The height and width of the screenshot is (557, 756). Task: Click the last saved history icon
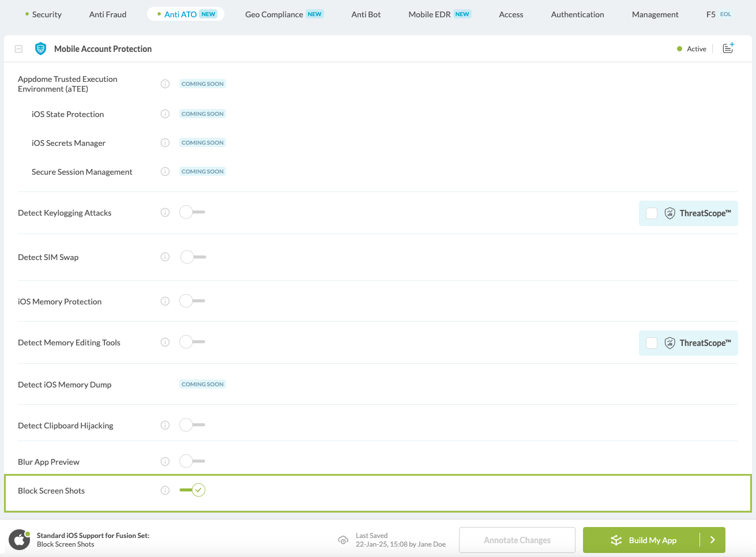coord(343,540)
